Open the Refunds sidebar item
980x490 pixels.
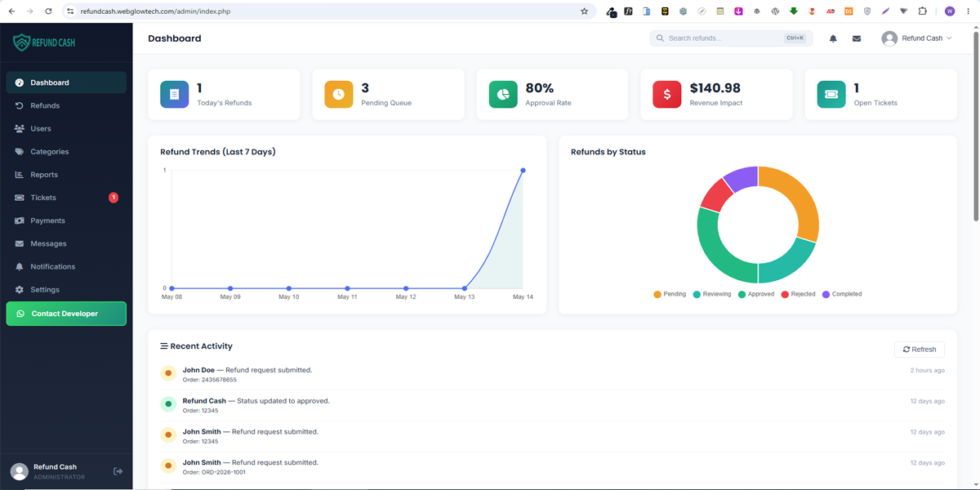66,105
